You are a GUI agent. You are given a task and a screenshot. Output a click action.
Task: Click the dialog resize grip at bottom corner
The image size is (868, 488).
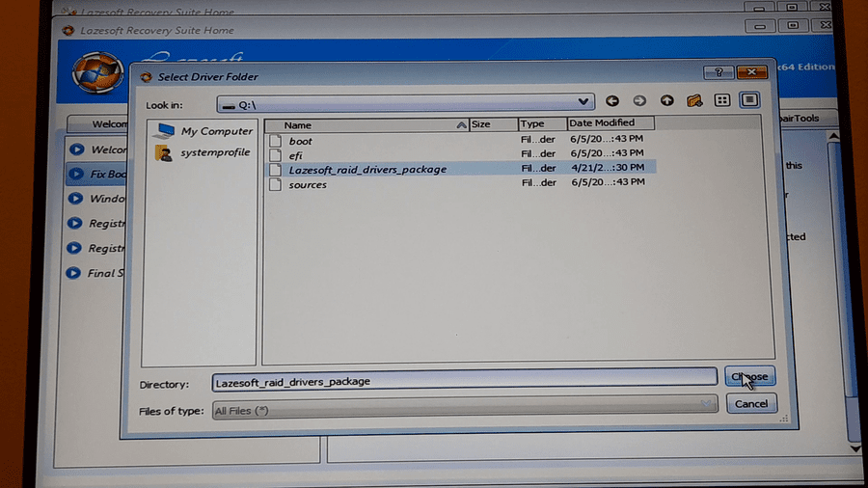point(783,419)
